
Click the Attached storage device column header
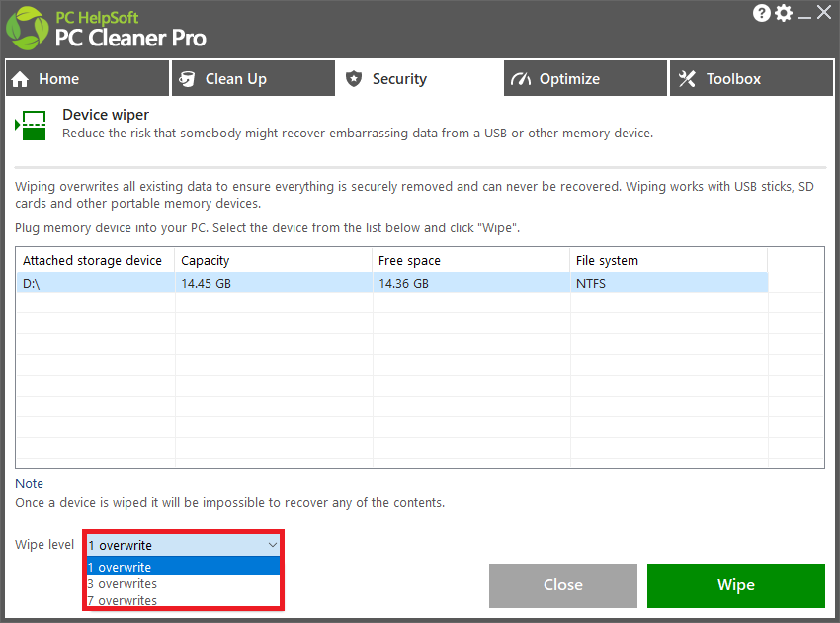(95, 260)
